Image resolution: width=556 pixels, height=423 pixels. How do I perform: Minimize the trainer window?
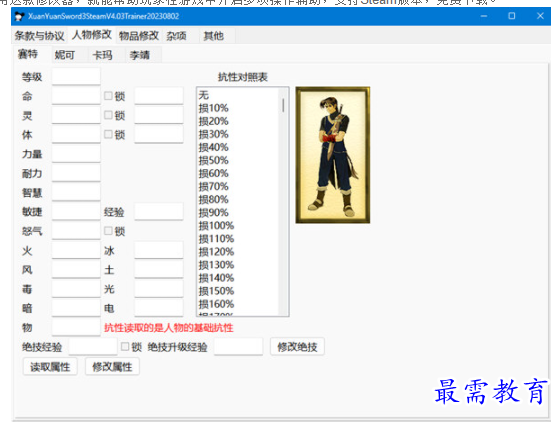click(484, 16)
